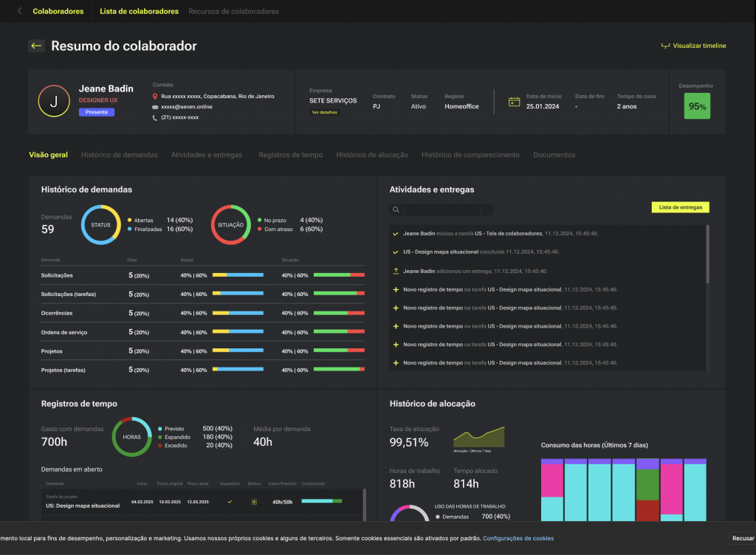Screen dimensions: 756x555
Task: Switch to Atividades e entregas tab
Action: coord(207,155)
